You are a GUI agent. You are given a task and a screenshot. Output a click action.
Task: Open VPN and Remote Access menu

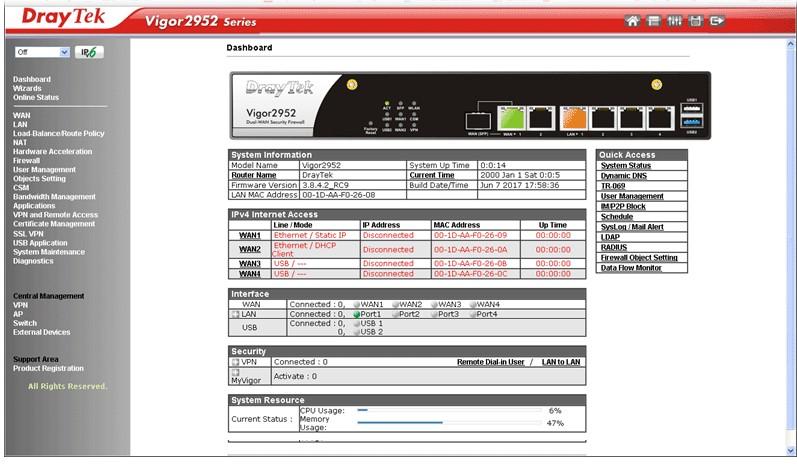click(55, 215)
